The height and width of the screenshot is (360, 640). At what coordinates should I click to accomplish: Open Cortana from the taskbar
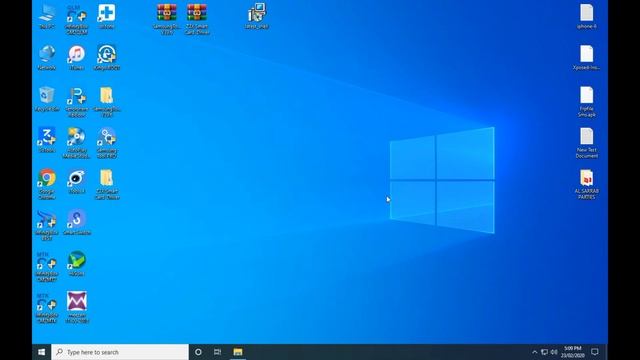click(198, 352)
